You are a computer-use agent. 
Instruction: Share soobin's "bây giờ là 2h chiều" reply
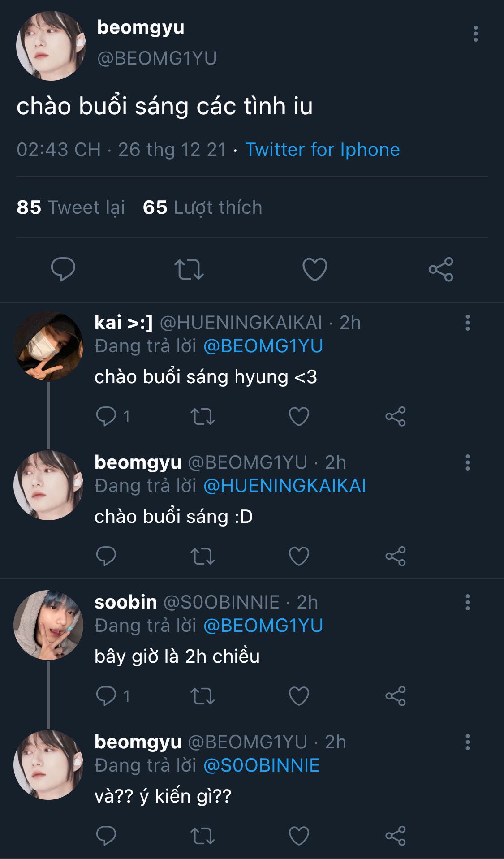[x=395, y=696]
